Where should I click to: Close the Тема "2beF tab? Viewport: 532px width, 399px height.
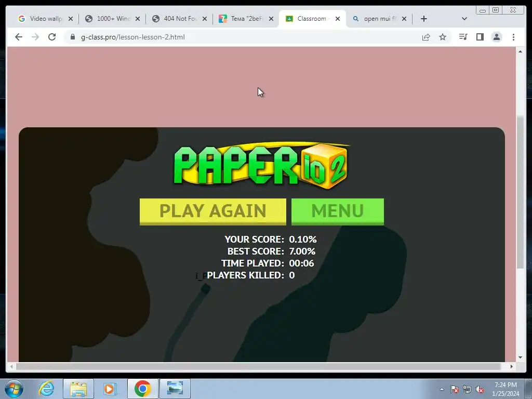coord(271,19)
